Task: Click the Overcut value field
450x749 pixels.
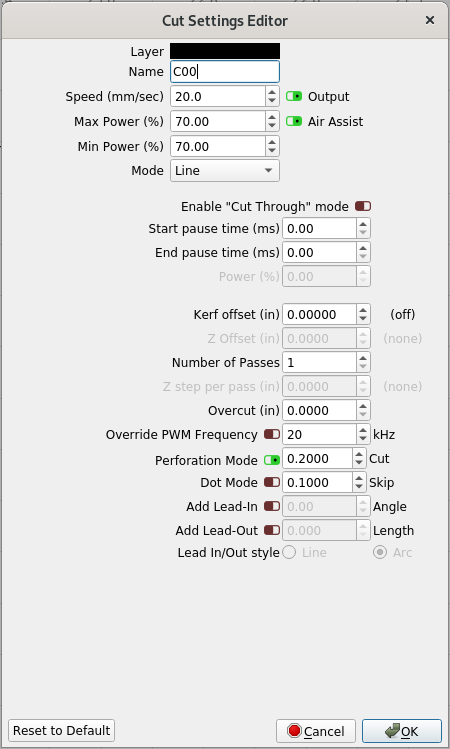Action: tap(320, 410)
